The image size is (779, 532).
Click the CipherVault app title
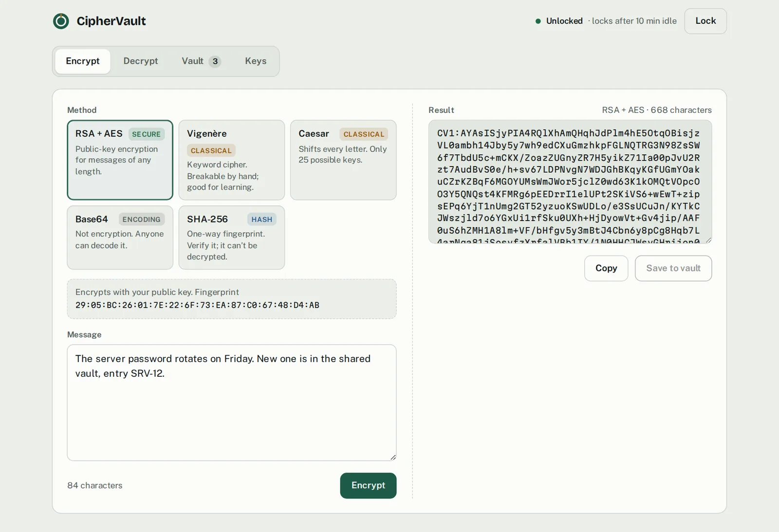(x=111, y=21)
